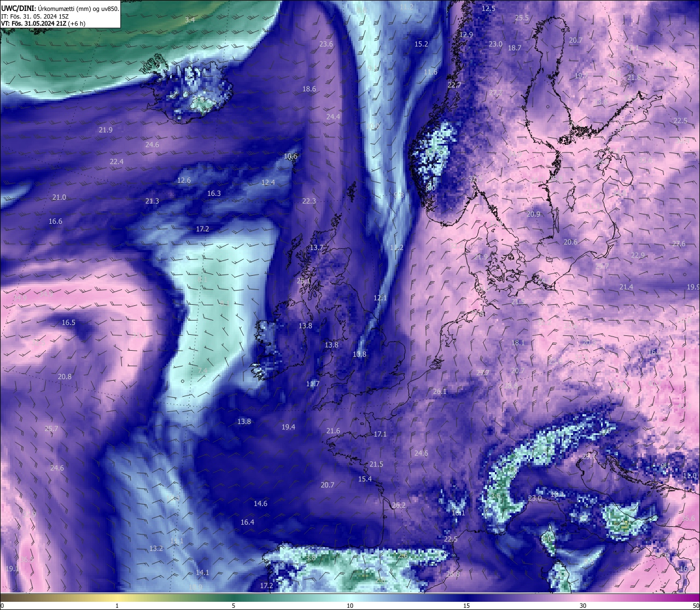Click the 13.7 value over Scotland
Image resolution: width=700 pixels, height=610 pixels.
point(317,248)
